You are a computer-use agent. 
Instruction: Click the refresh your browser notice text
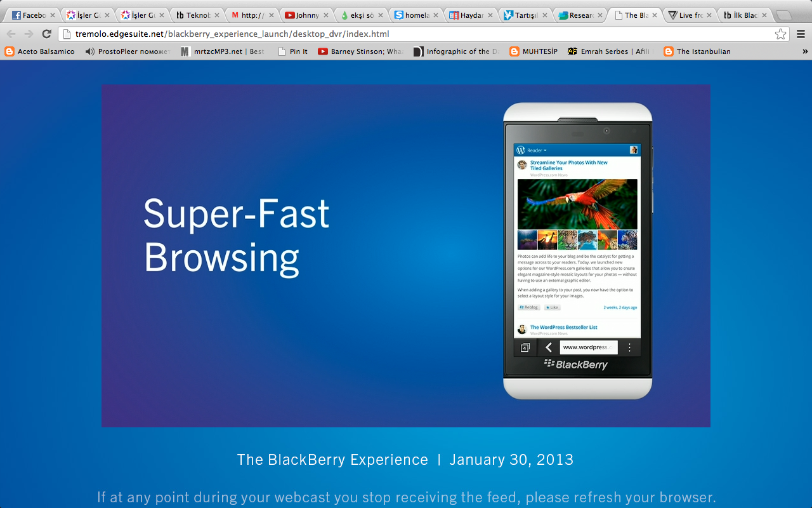pos(406,497)
